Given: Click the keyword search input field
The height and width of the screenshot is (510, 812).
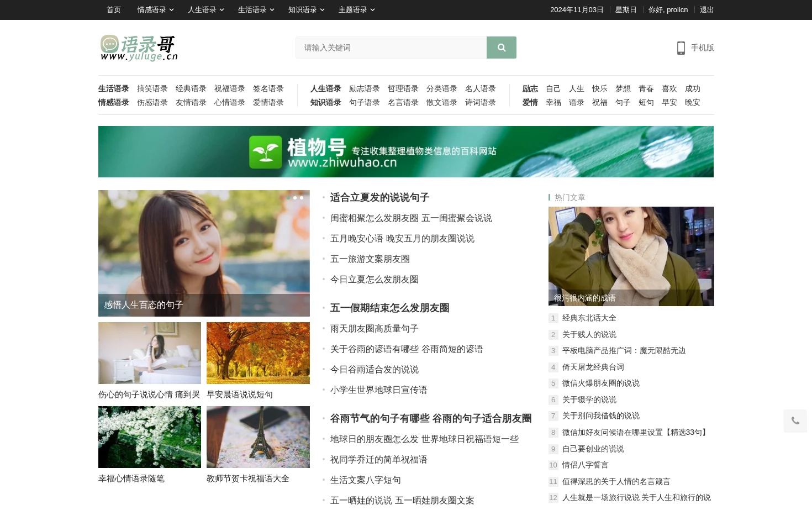Looking at the screenshot, I should (391, 48).
